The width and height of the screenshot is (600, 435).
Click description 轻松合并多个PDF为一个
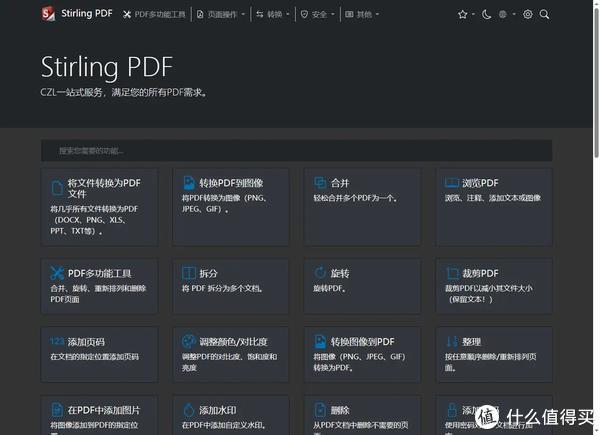355,198
